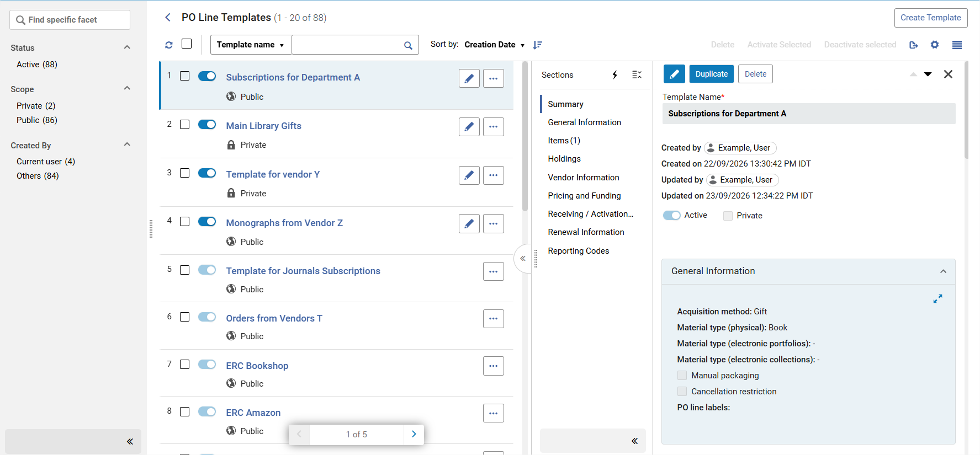This screenshot has width=980, height=455.
Task: Go to the Renewal Information section
Action: [586, 232]
